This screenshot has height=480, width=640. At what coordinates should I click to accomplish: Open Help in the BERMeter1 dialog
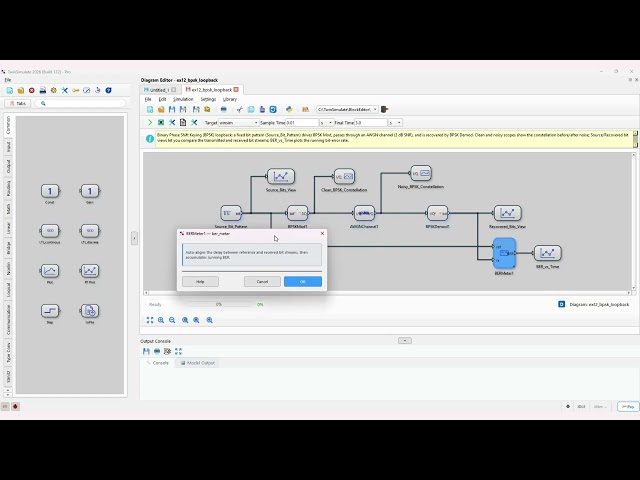(x=200, y=281)
